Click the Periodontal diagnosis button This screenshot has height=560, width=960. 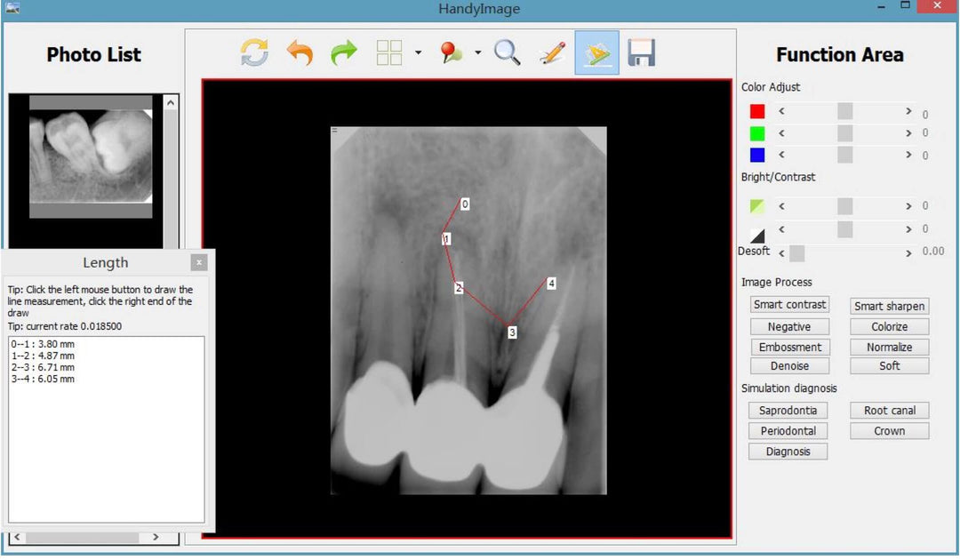788,431
